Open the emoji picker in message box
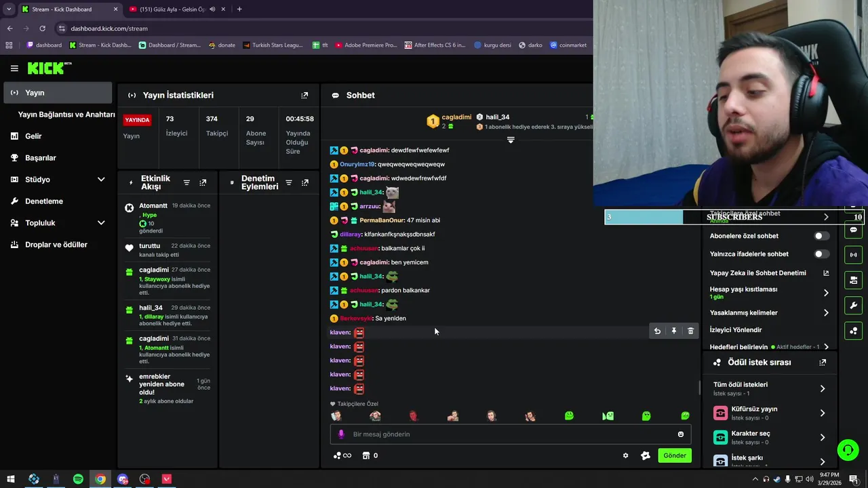The height and width of the screenshot is (488, 868). click(681, 434)
